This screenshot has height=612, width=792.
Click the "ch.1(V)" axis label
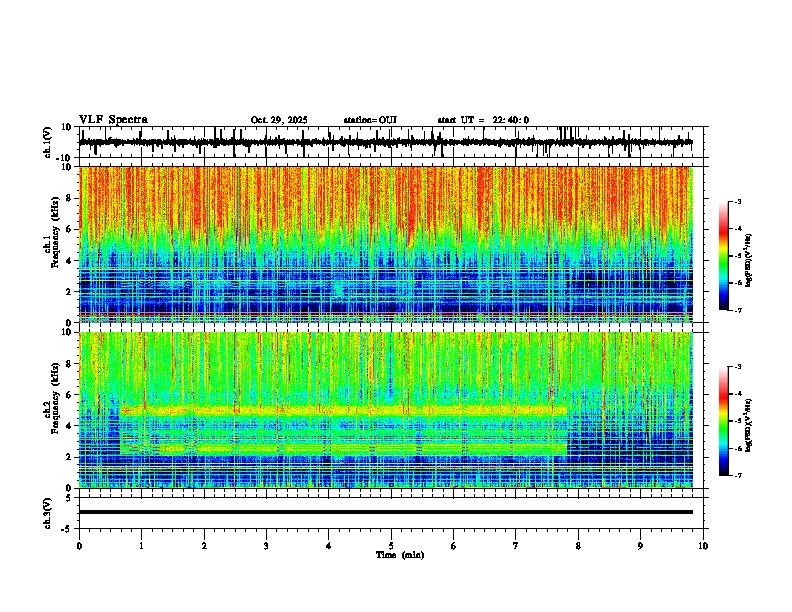click(x=48, y=142)
